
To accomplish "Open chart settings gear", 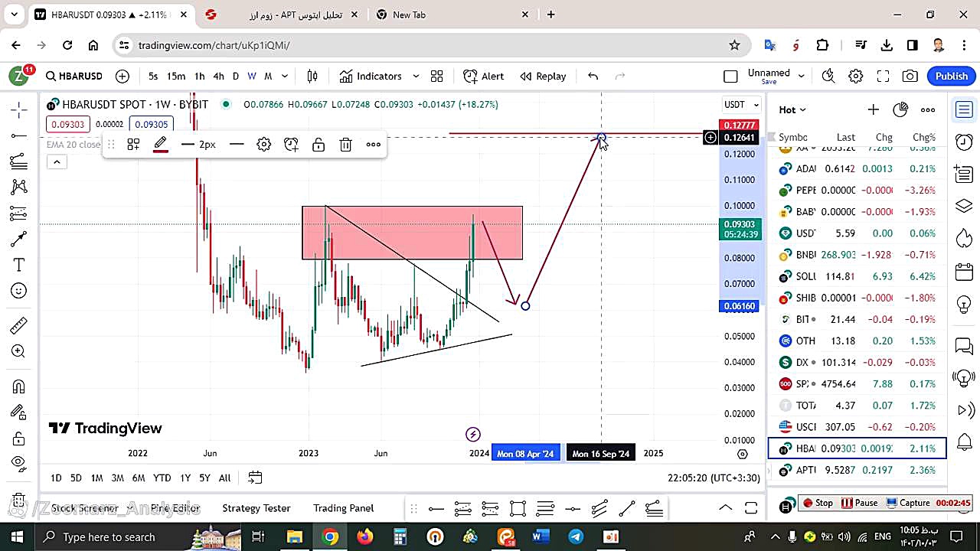I will pyautogui.click(x=855, y=76).
